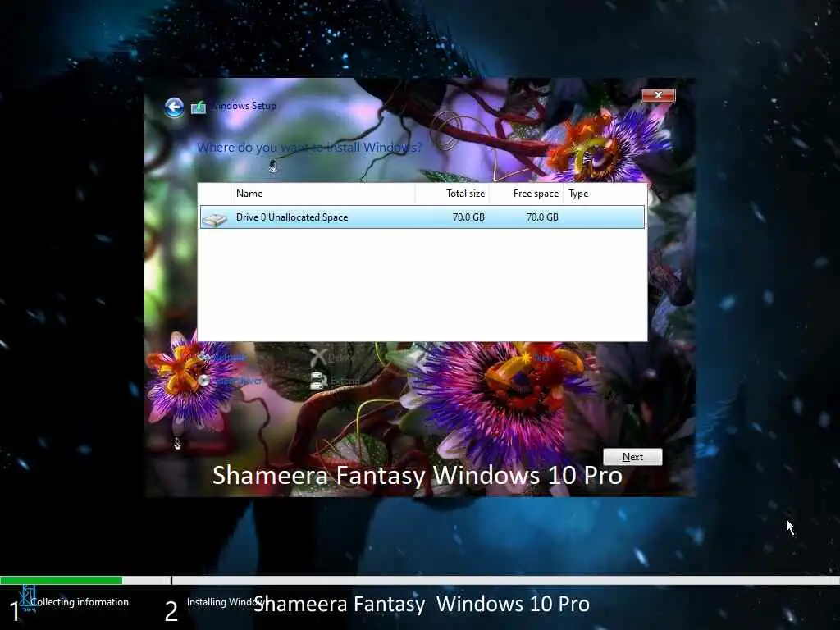Viewport: 840px width, 630px height.
Task: Close the Windows Setup dialog
Action: coord(658,95)
